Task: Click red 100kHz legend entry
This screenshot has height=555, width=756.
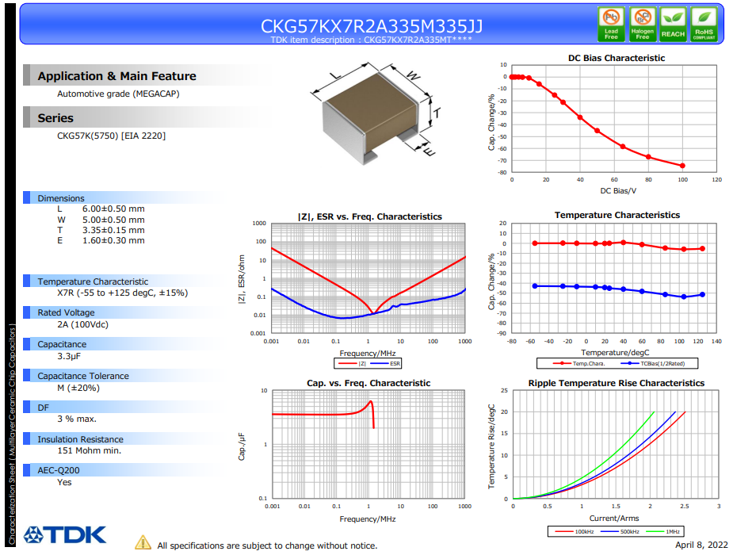Action: [x=575, y=531]
